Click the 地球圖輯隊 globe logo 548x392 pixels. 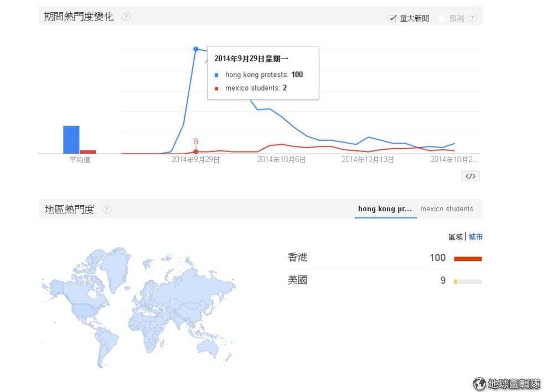(x=479, y=383)
